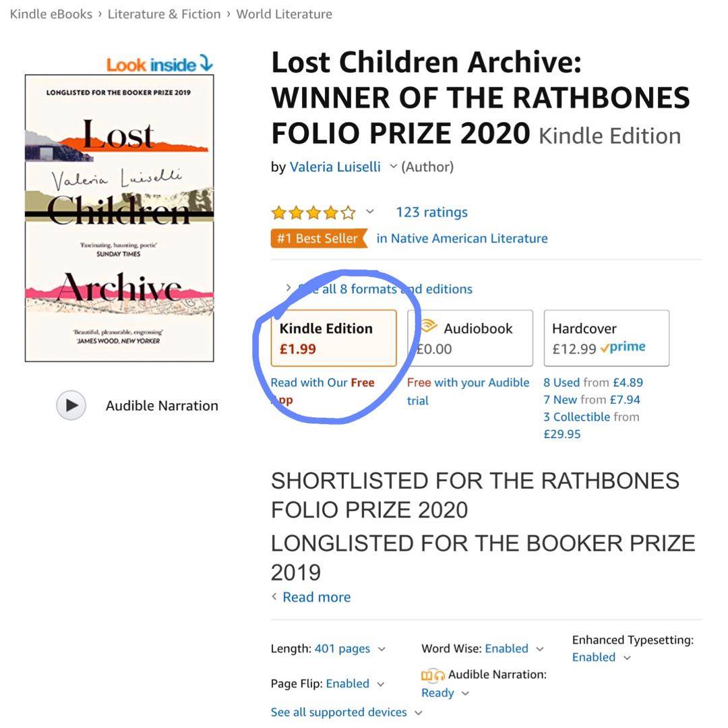This screenshot has height=728, width=728.
Task: Click the Audible icon in Audiobook box
Action: click(427, 328)
